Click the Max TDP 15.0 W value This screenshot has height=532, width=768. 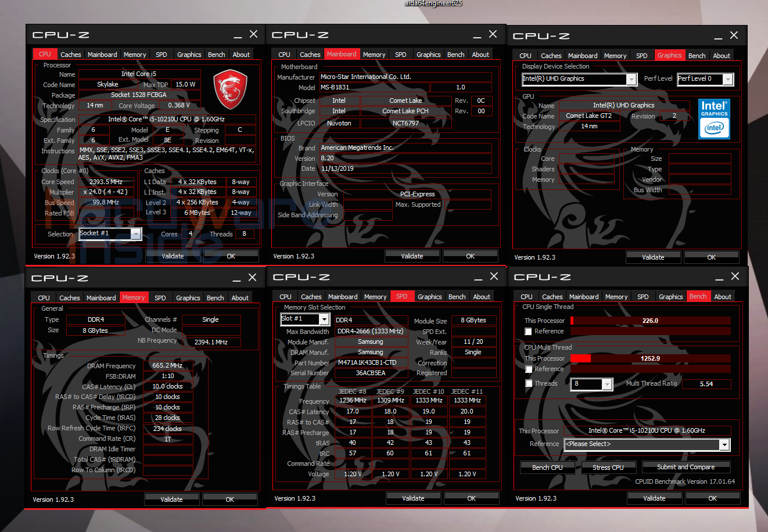click(186, 84)
